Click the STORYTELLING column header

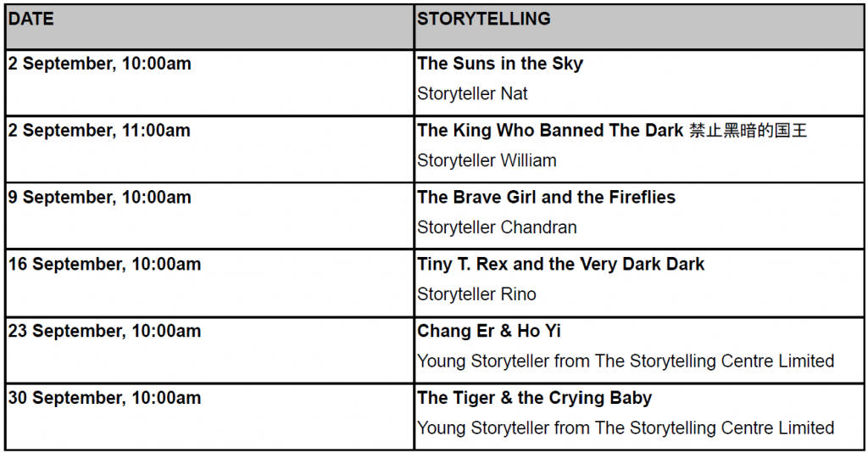[x=639, y=26]
